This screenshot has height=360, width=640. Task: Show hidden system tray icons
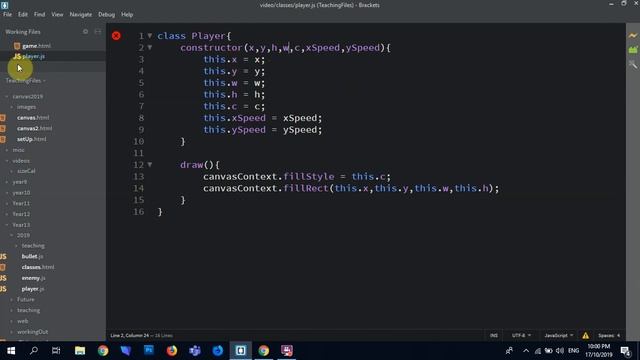coord(526,351)
